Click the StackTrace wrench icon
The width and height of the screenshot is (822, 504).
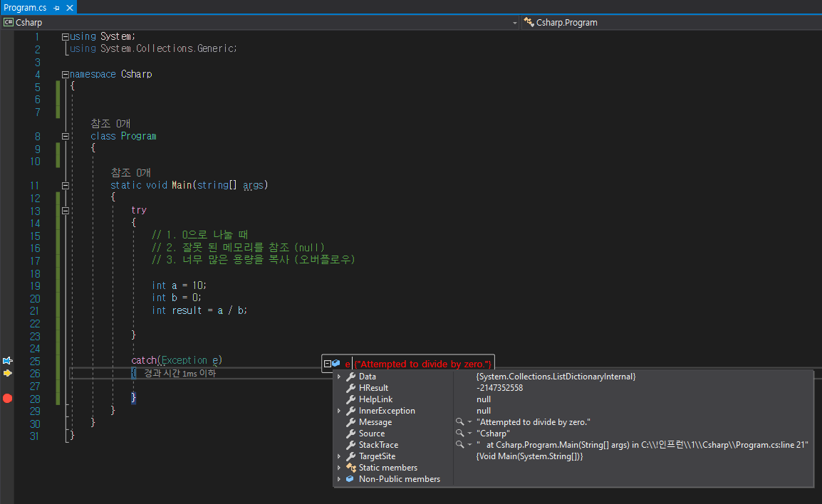click(350, 445)
